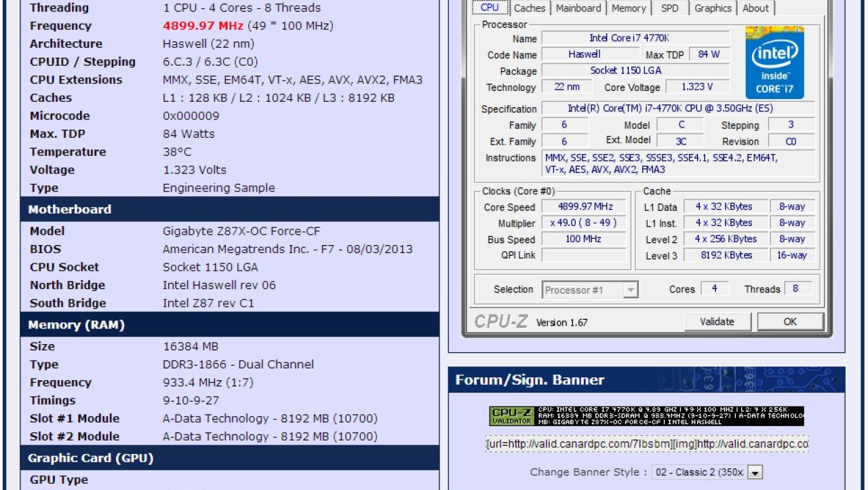
Task: Open the Mainboard tab
Action: click(578, 8)
